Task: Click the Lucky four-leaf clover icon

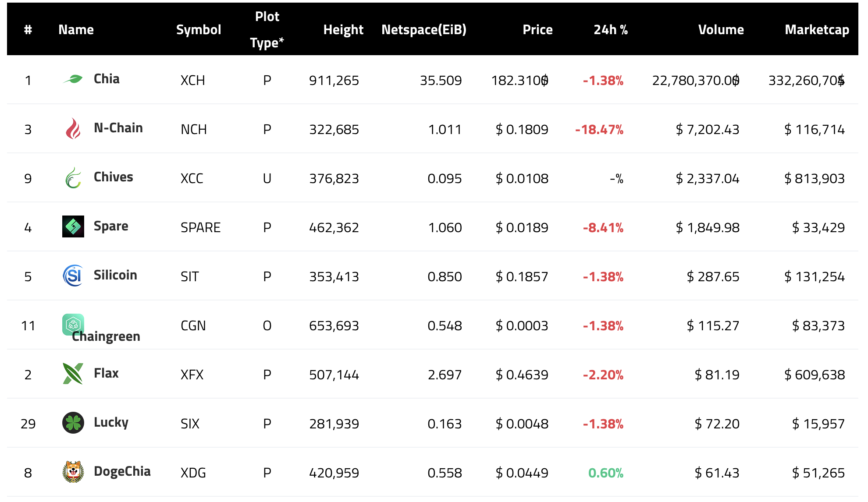Action: point(73,423)
